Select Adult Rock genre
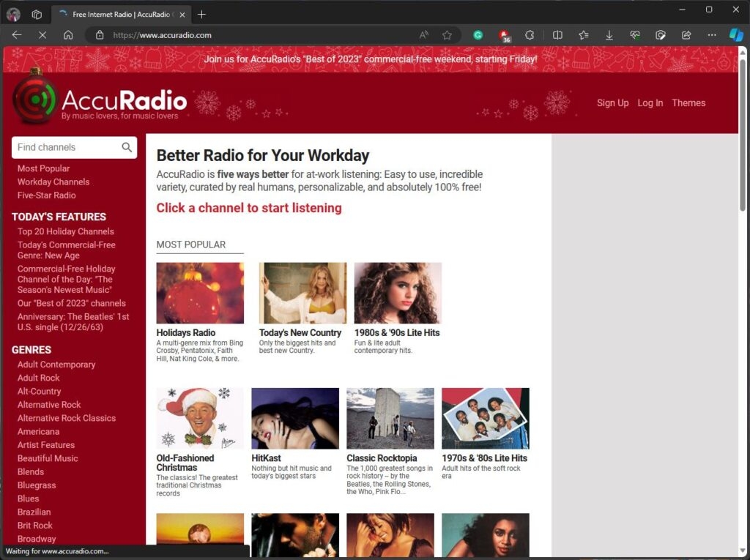750x560 pixels. 38,378
